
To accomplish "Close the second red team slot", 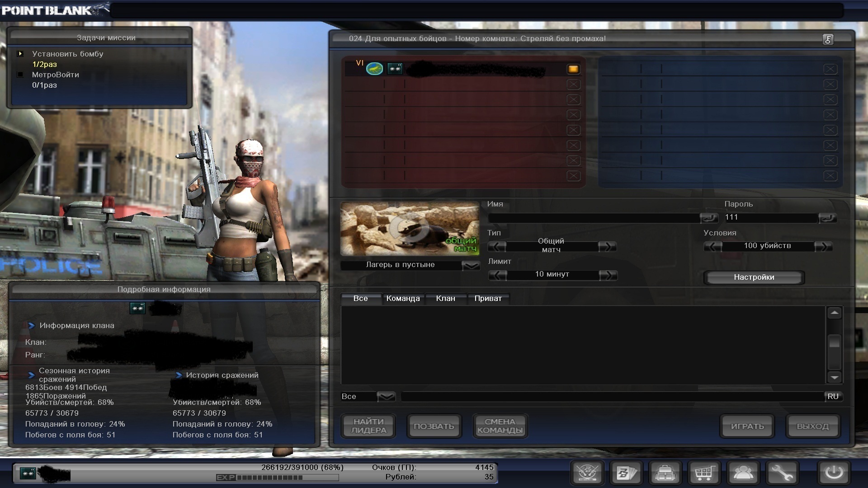I will point(573,84).
